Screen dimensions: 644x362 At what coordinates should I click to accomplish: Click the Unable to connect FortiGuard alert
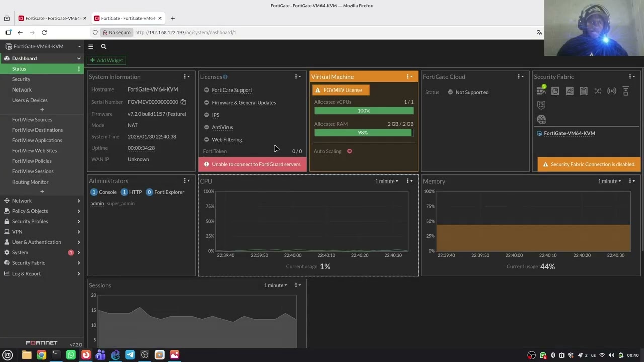(253, 164)
